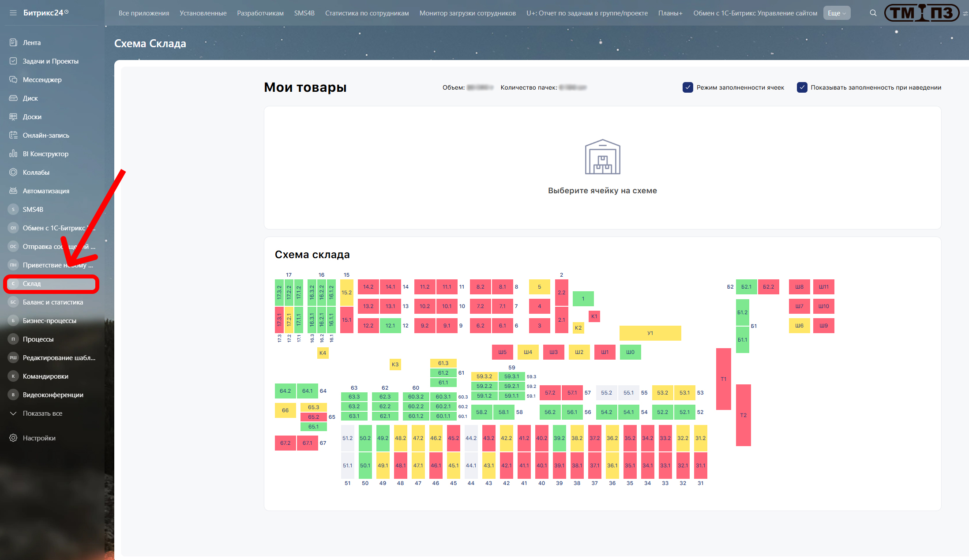Image resolution: width=969 pixels, height=560 pixels.
Task: Open the Установленные apps link
Action: (203, 13)
